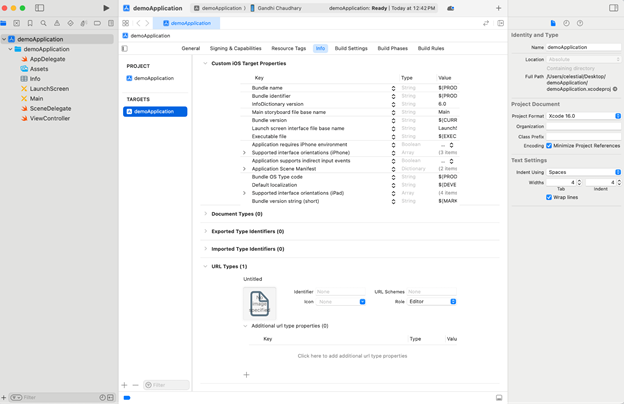
Task: Toggle Minimize Project References checkbox
Action: (x=549, y=146)
